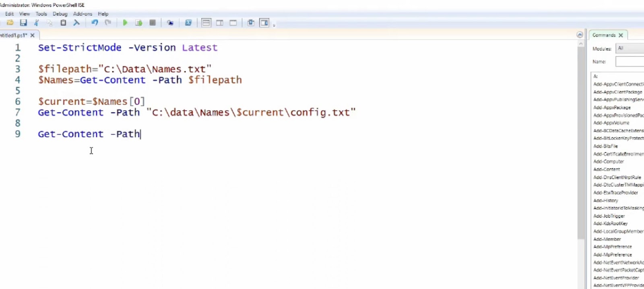The image size is (644, 289).
Task: Select Add-JobTrigger in the commands list
Action: (x=609, y=216)
